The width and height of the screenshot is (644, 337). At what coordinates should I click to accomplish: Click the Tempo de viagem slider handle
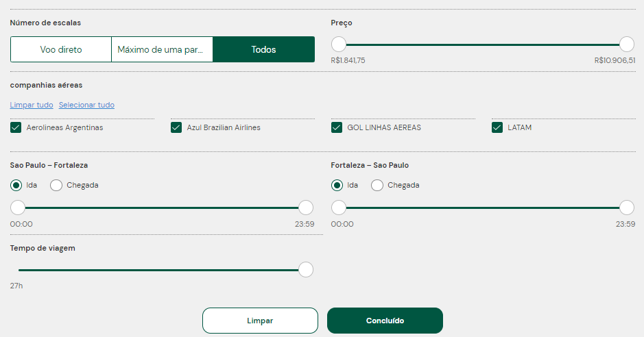tap(306, 269)
